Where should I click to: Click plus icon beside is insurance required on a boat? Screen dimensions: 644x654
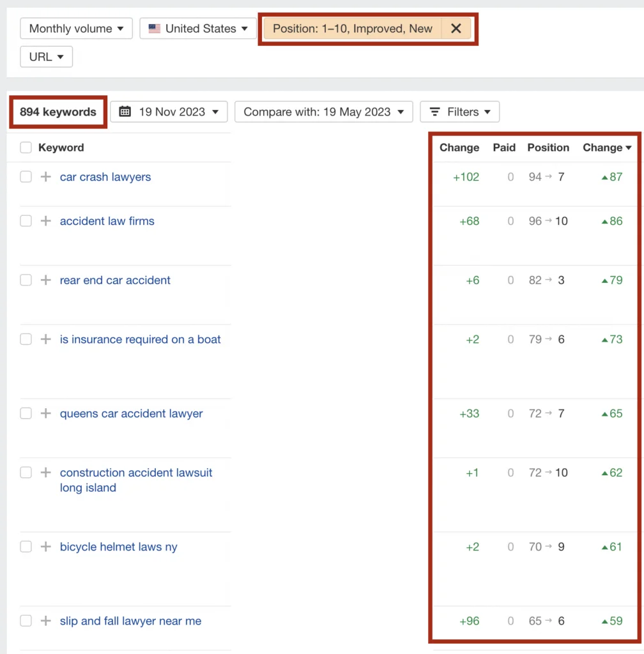point(45,340)
